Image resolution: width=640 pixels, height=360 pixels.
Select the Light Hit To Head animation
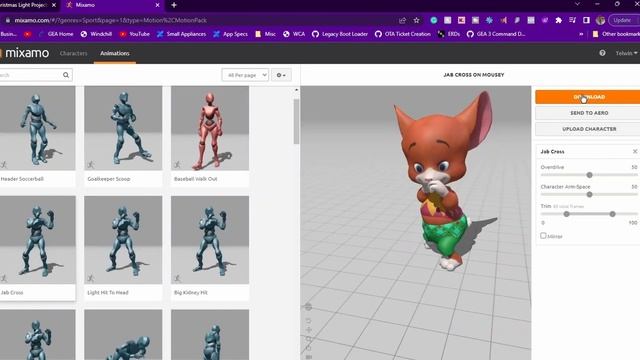pyautogui.click(x=123, y=247)
